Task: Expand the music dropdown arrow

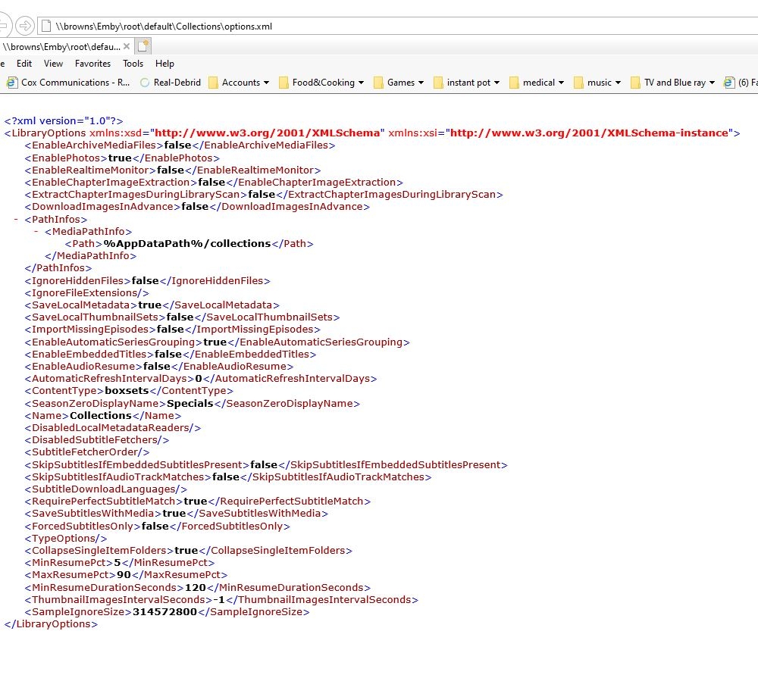Action: pyautogui.click(x=619, y=83)
